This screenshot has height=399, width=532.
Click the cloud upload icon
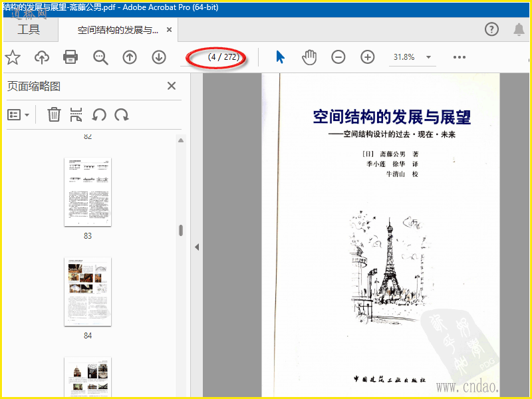pyautogui.click(x=42, y=57)
